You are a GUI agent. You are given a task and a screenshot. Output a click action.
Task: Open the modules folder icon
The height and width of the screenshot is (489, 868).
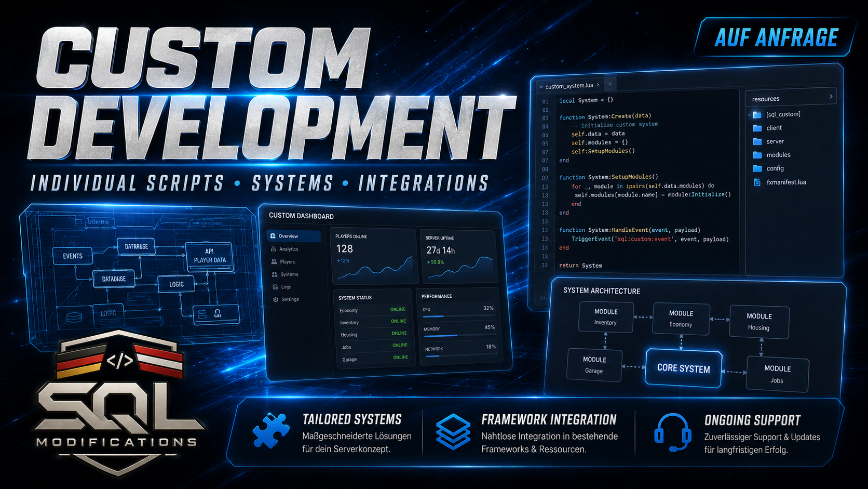click(757, 155)
